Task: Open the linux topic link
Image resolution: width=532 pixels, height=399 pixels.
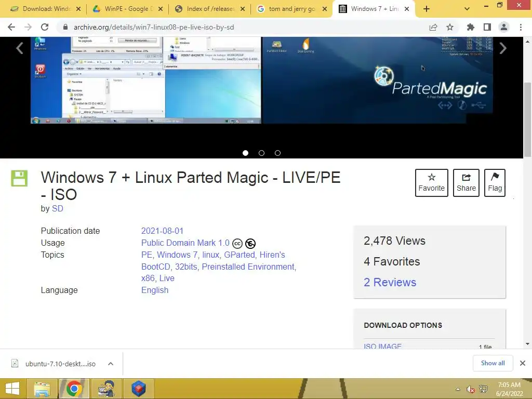Action: (211, 255)
